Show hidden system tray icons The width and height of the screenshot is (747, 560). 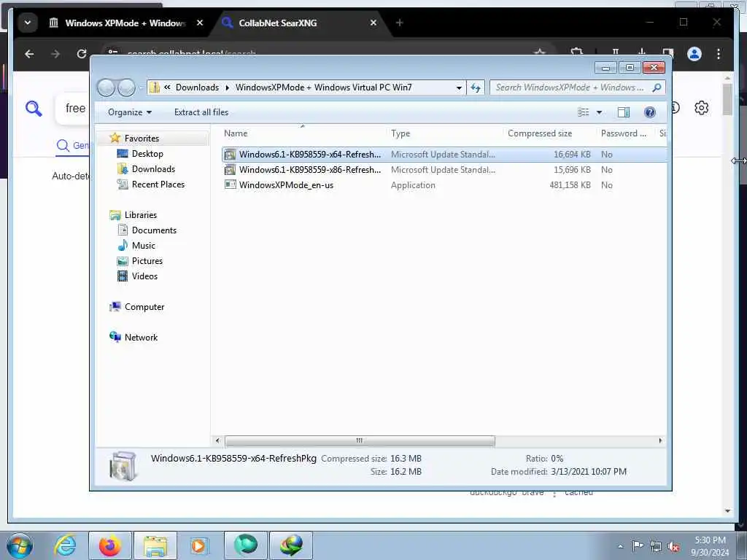coord(620,547)
